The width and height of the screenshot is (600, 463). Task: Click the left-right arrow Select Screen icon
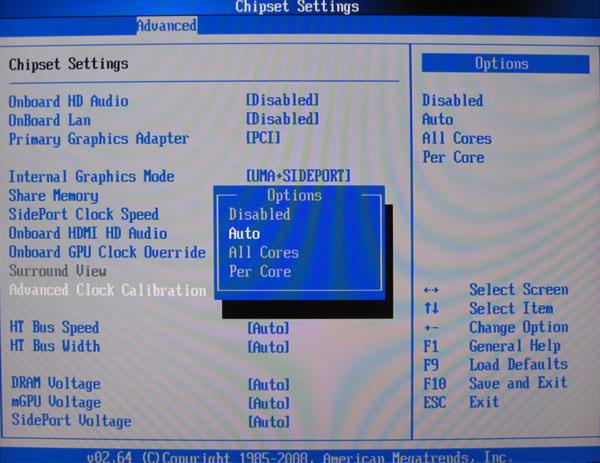click(431, 290)
